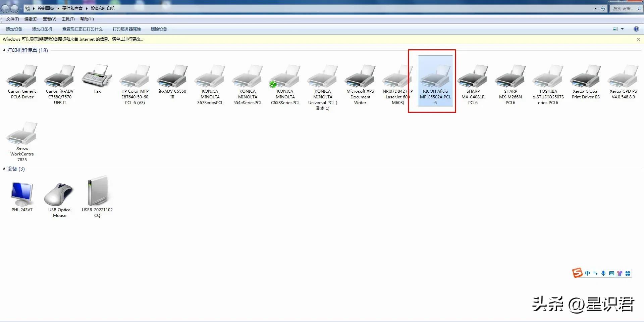Go to 控制面板 in the breadcrumb

[46, 8]
